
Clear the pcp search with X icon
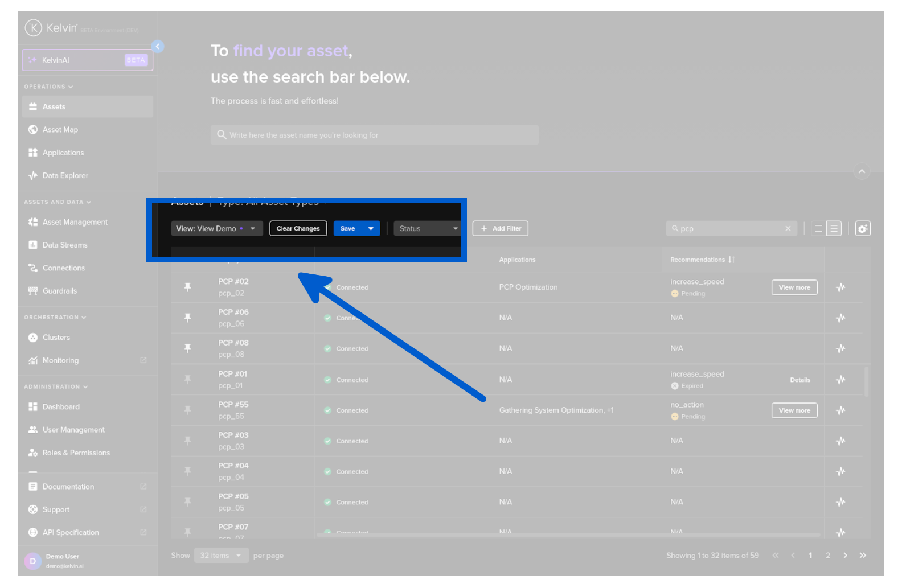[788, 229]
